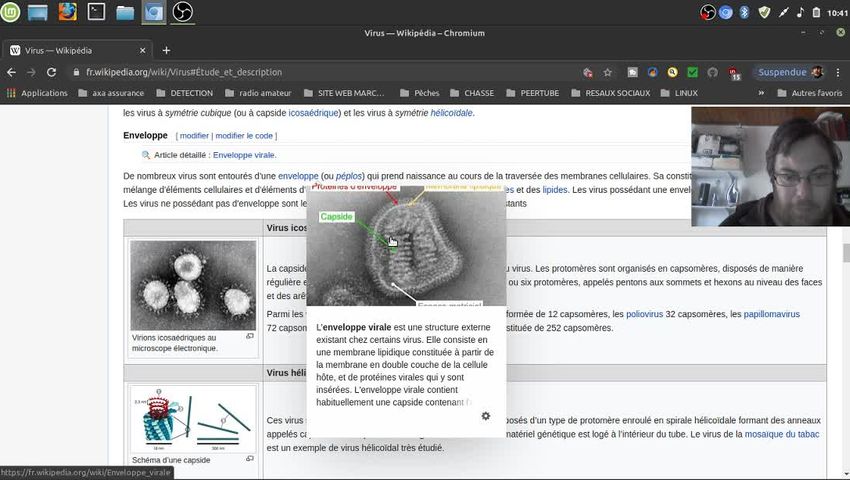
Task: Launch Firefox from the panel
Action: click(x=67, y=12)
